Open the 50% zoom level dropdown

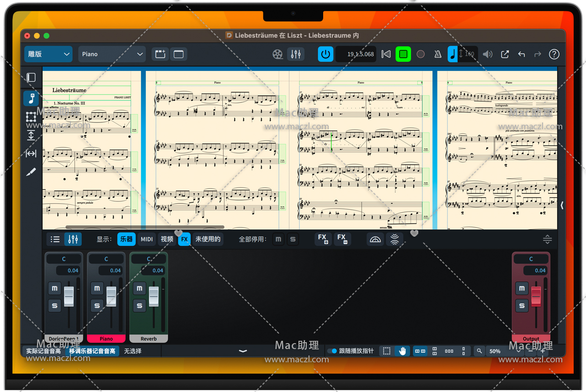click(503, 351)
